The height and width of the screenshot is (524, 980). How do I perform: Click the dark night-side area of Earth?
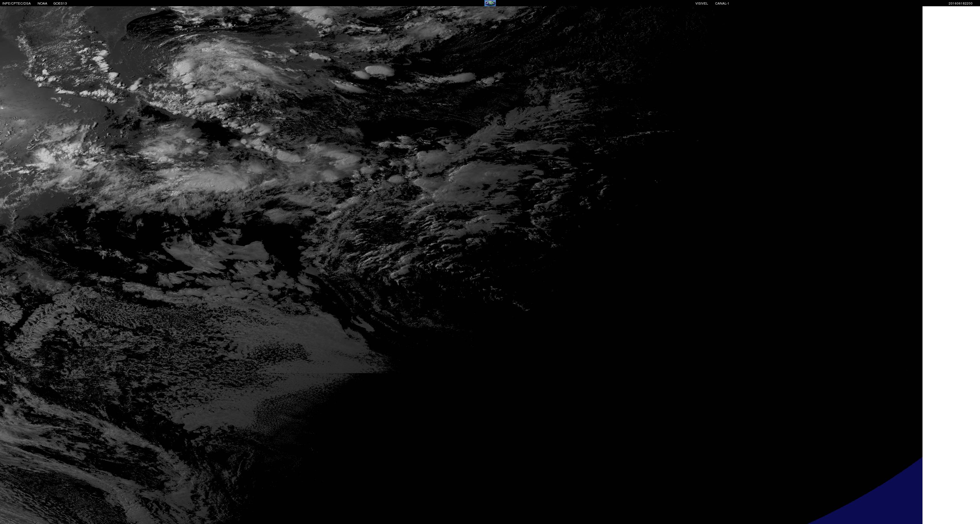tap(723, 304)
